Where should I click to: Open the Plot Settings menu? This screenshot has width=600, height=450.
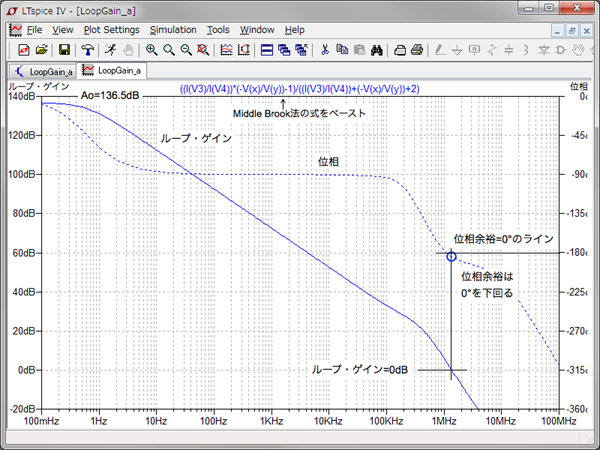coord(111,30)
